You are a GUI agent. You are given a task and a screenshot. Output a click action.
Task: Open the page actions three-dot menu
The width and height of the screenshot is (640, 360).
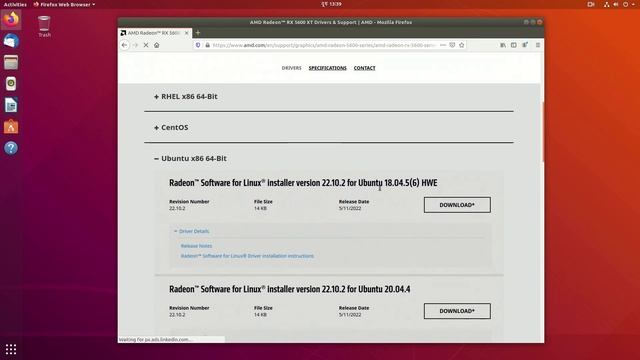point(443,45)
